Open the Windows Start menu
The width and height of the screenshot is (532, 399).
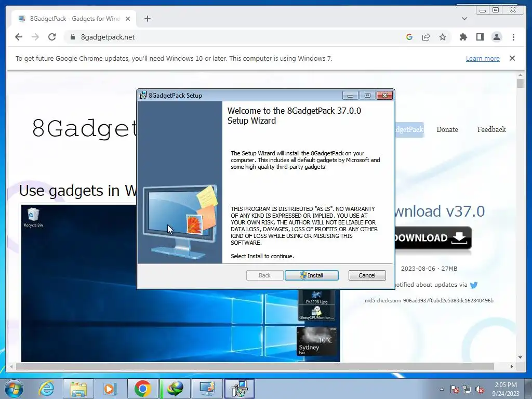coord(14,389)
